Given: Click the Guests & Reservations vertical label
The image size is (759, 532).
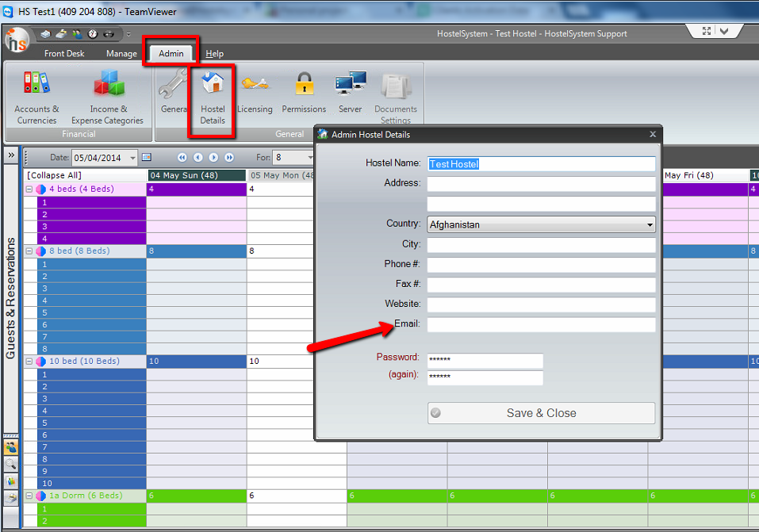Looking at the screenshot, I should (x=10, y=298).
